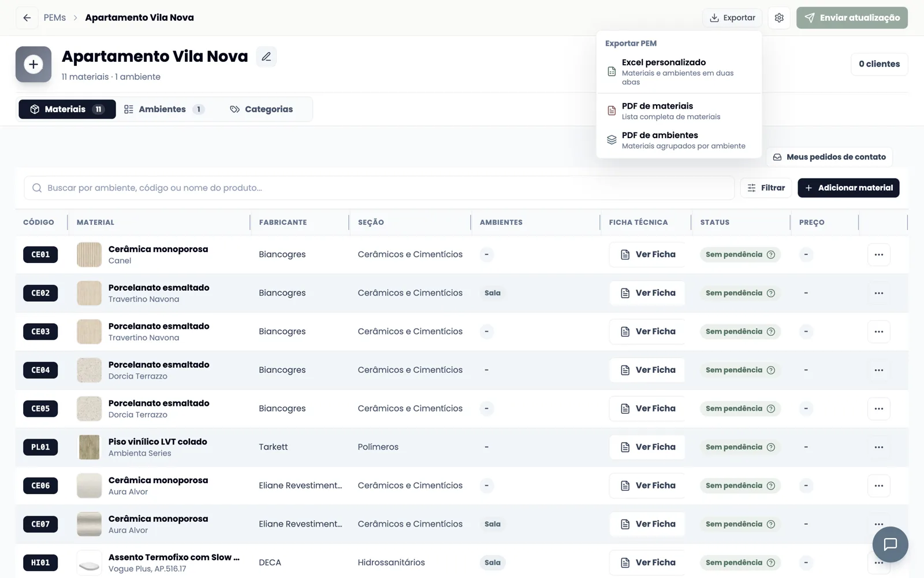Go back using the arrow icon

pos(27,18)
